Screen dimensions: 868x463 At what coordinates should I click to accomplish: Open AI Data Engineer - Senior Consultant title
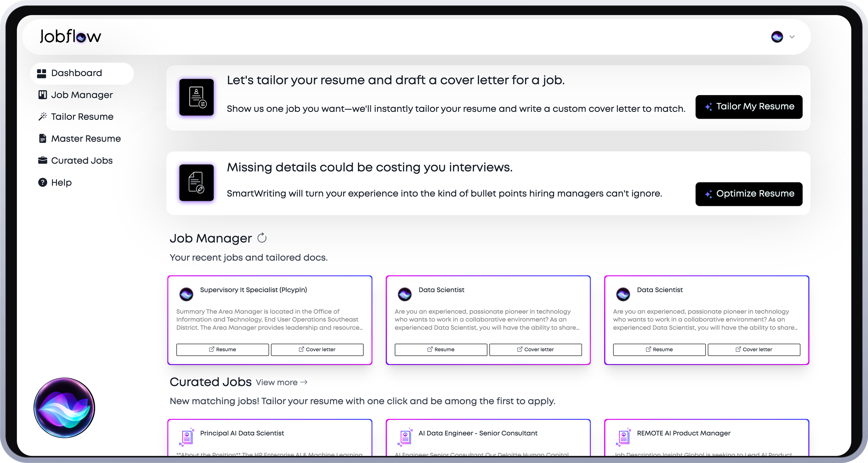tap(478, 433)
